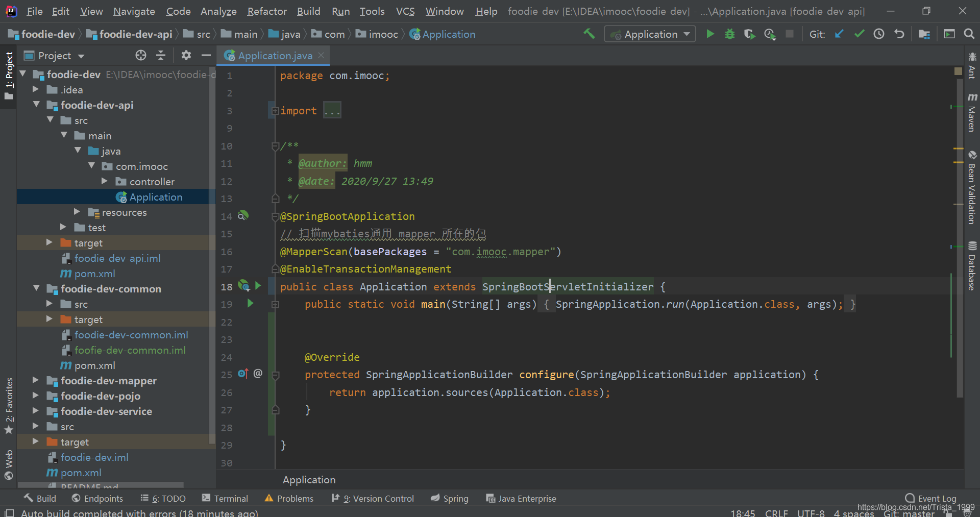Hide the Project tool window

[206, 55]
